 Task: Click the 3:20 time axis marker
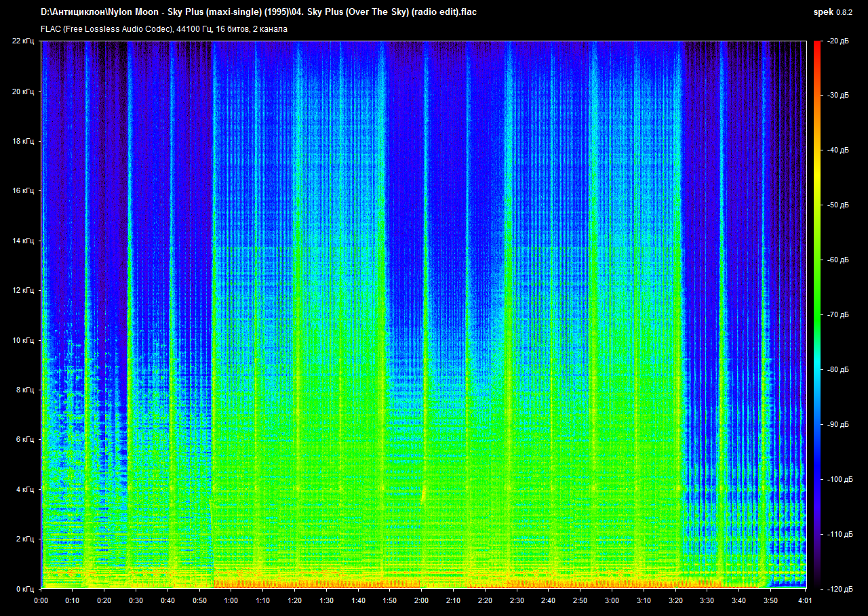coord(675,600)
